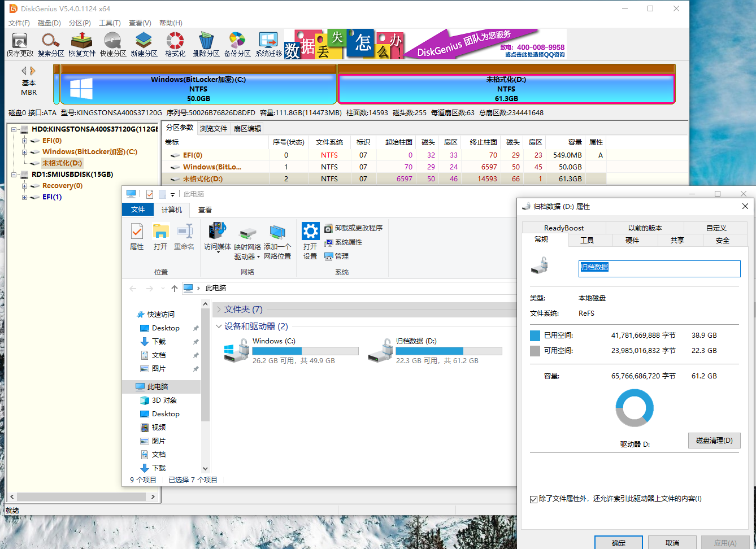Launch the 恢复文件 tool
Image resolution: width=756 pixels, height=549 pixels.
(82, 45)
